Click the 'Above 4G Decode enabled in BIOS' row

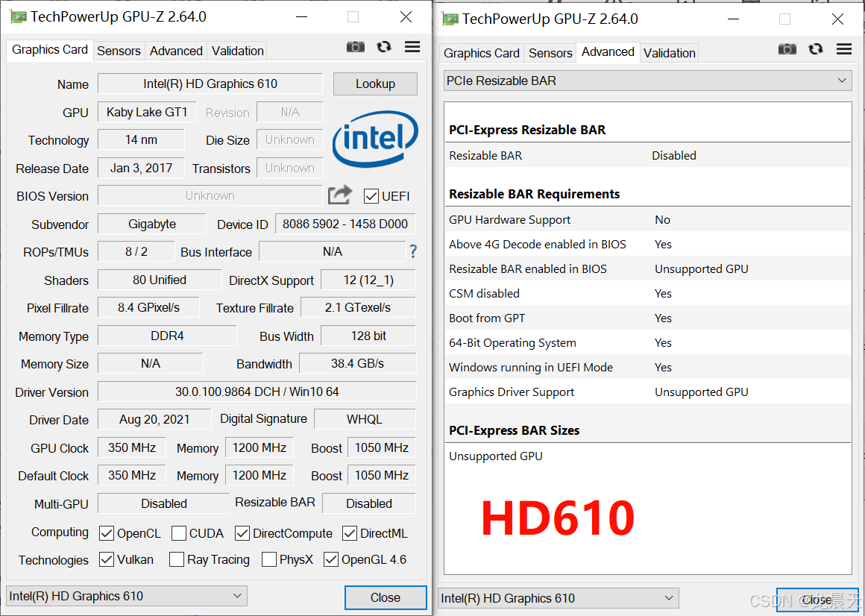pos(648,245)
